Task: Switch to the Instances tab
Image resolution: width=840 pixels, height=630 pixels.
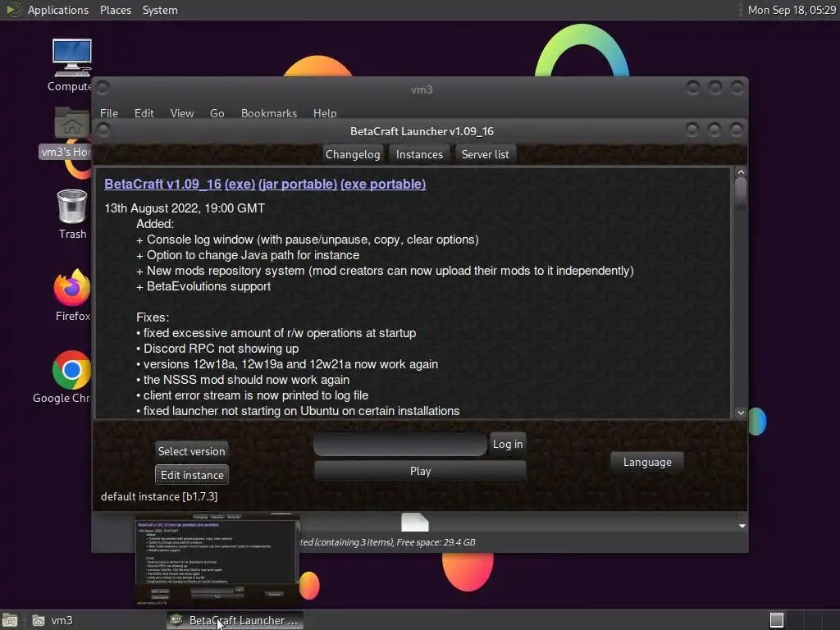Action: 419,154
